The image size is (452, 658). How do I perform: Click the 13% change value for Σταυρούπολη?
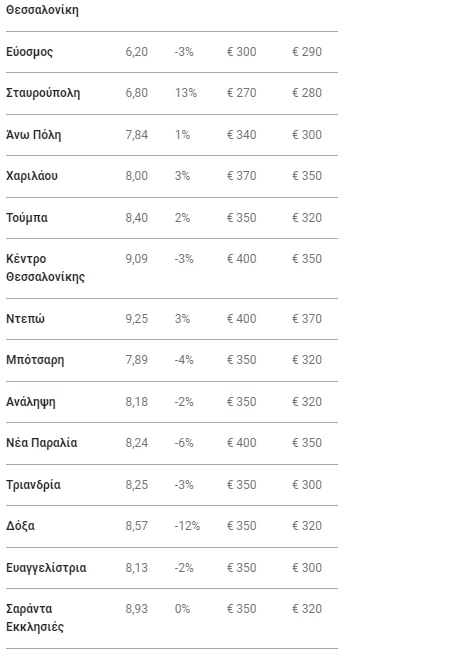pos(186,93)
